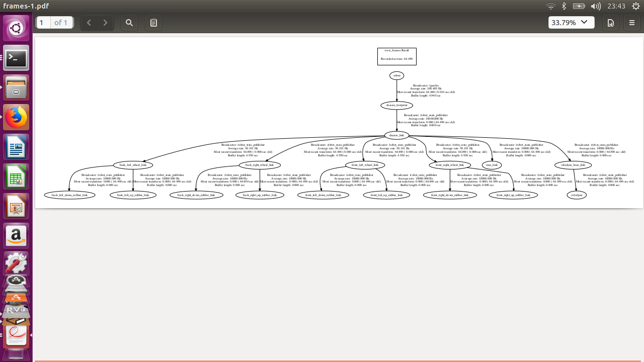This screenshot has width=644, height=362.
Task: Open the file options button
Action: tap(610, 23)
